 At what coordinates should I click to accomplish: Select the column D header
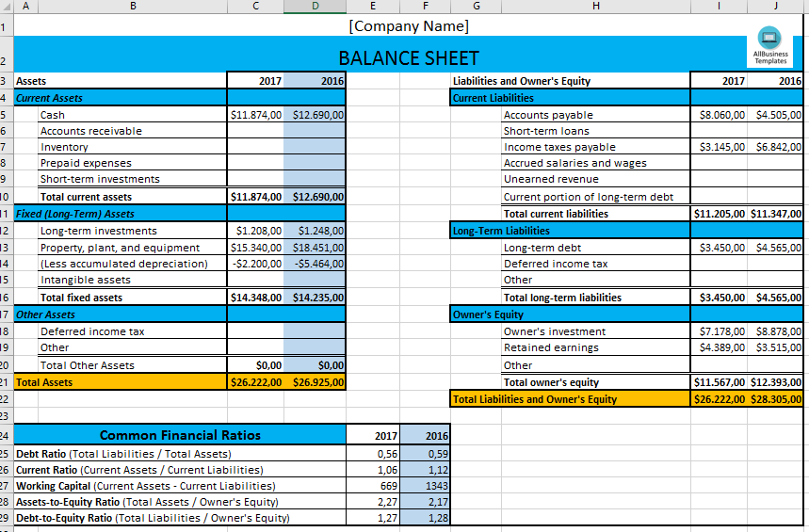(x=316, y=7)
